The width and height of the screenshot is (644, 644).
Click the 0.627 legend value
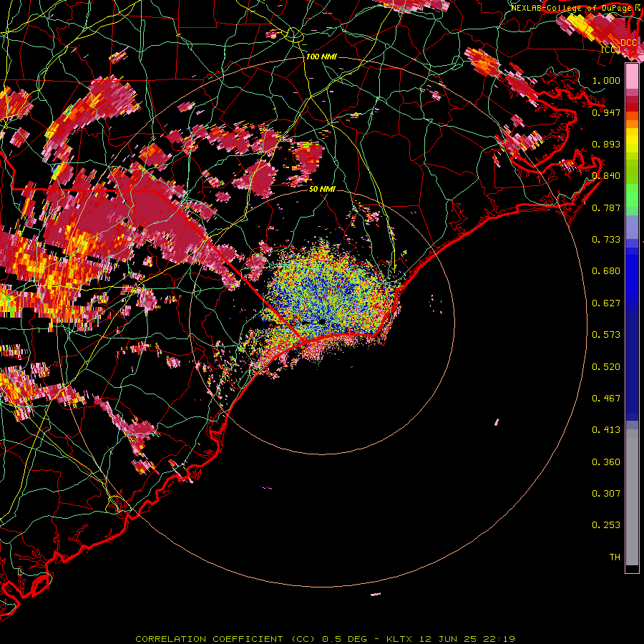(606, 303)
